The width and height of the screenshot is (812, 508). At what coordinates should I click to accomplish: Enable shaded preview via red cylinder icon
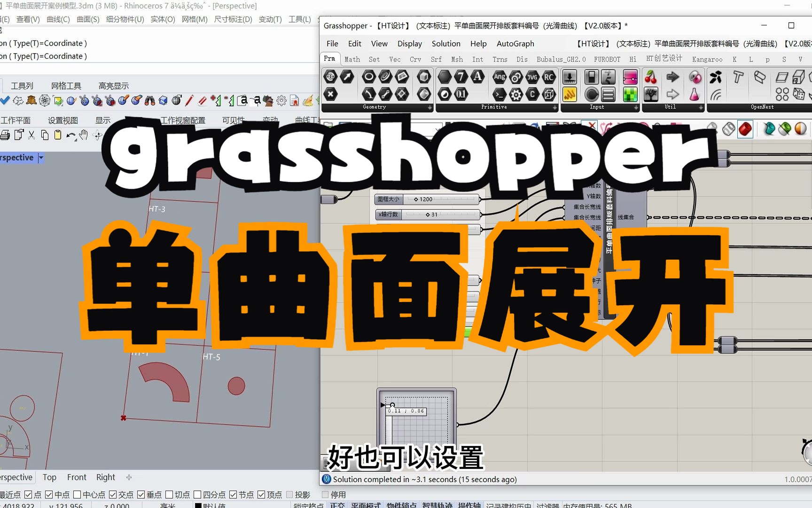[746, 129]
